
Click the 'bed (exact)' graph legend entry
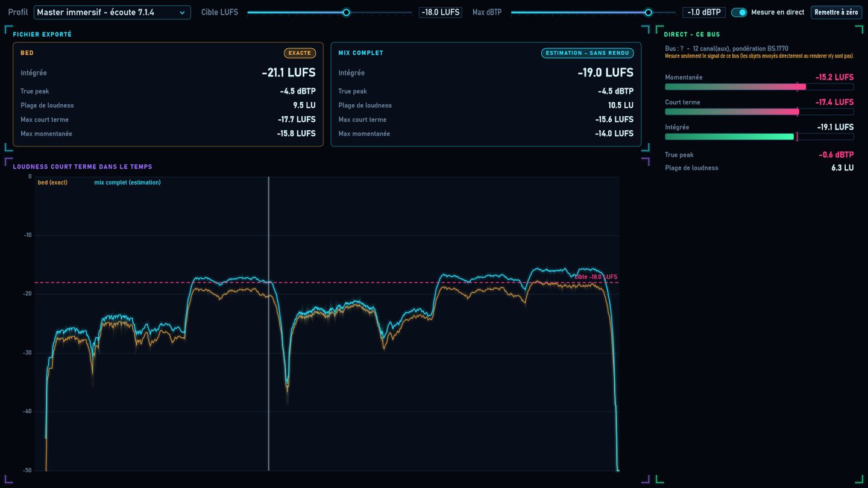(x=52, y=183)
